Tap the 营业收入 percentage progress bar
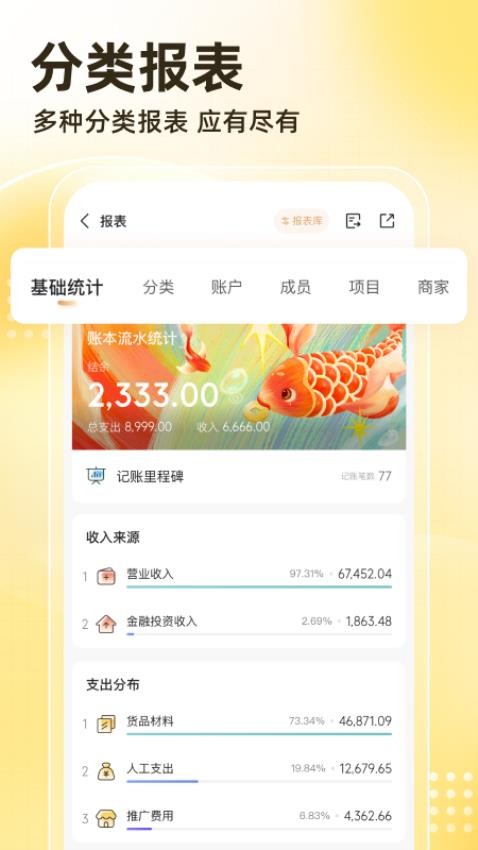 (x=259, y=587)
